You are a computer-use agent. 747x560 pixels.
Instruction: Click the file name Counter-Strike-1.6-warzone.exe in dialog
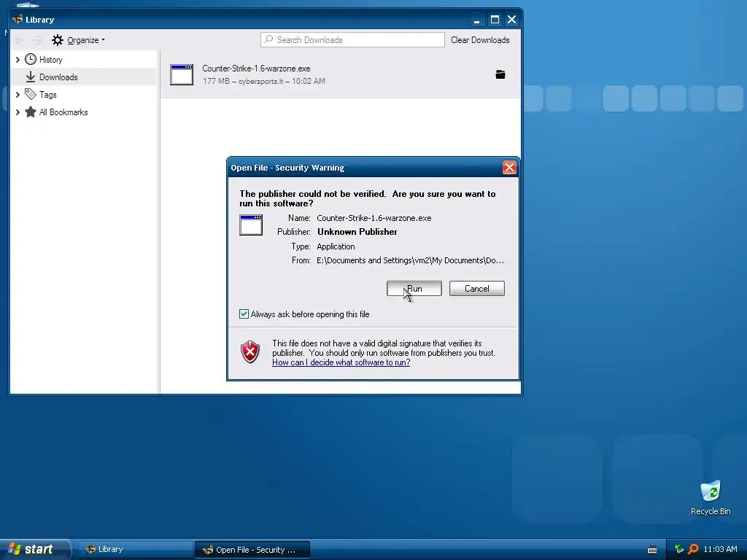click(x=374, y=218)
